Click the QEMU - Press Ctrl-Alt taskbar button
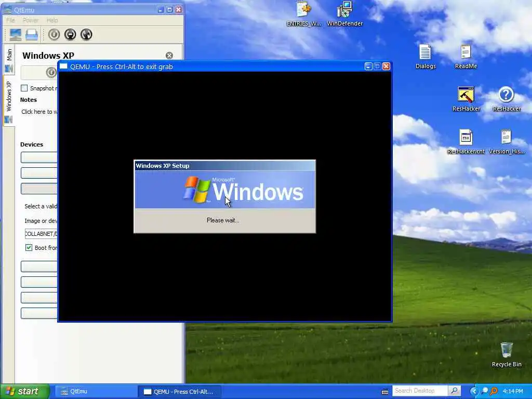532x399 pixels. (x=180, y=392)
